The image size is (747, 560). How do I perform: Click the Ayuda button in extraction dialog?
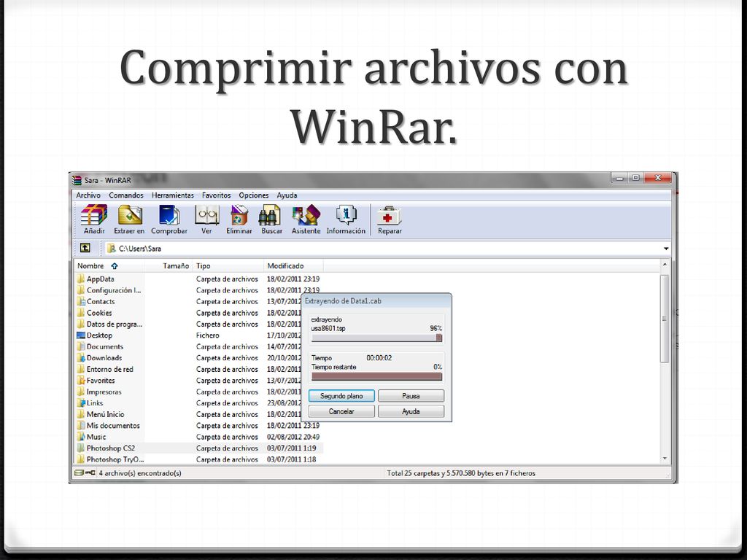(x=411, y=411)
